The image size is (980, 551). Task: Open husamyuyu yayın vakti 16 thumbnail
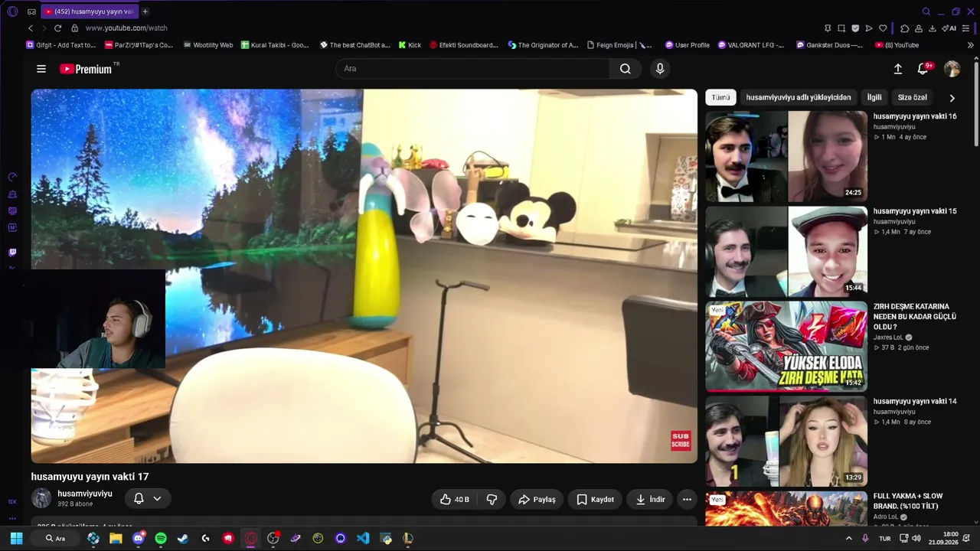[x=786, y=156]
